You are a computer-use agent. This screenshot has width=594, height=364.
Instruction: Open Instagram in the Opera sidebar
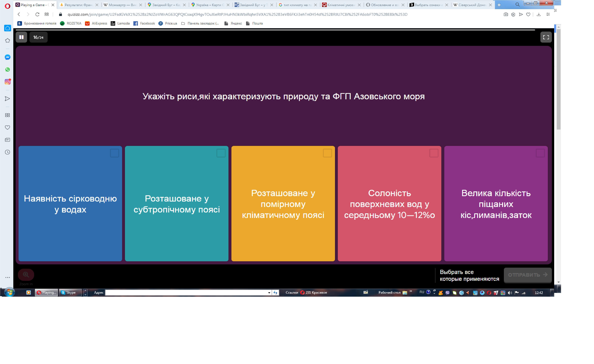pos(7,82)
